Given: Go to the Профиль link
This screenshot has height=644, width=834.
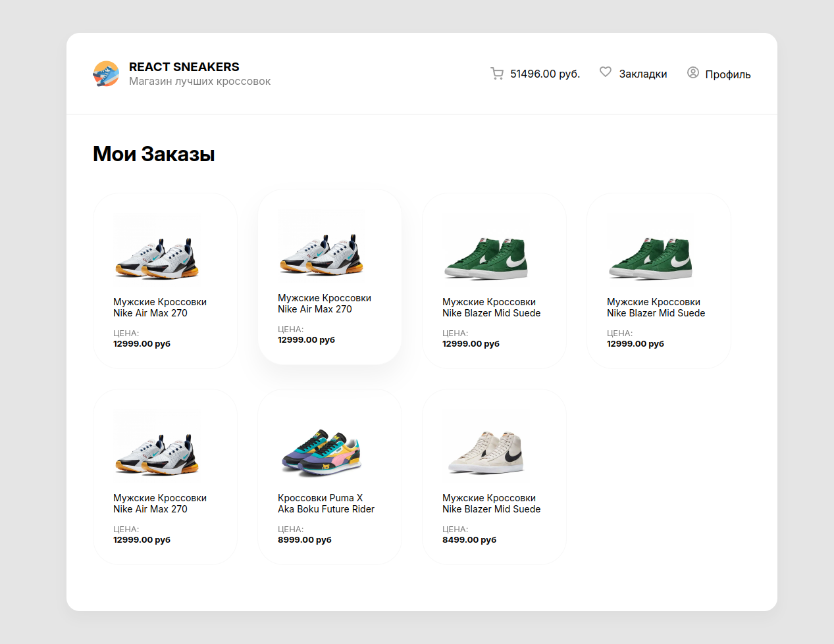Looking at the screenshot, I should [727, 74].
